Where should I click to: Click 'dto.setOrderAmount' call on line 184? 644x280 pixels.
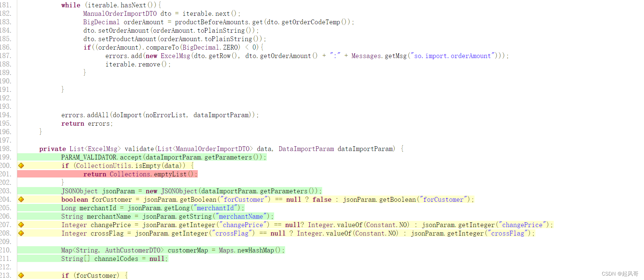pyautogui.click(x=171, y=30)
